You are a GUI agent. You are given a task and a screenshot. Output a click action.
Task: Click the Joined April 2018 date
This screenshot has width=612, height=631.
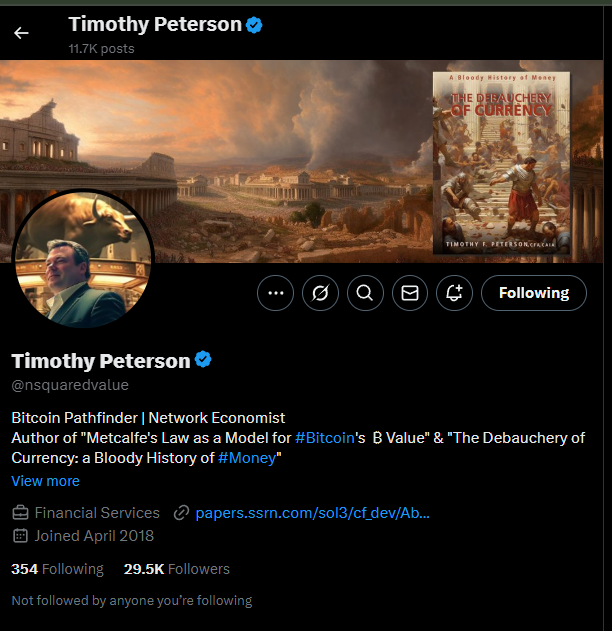coord(94,536)
